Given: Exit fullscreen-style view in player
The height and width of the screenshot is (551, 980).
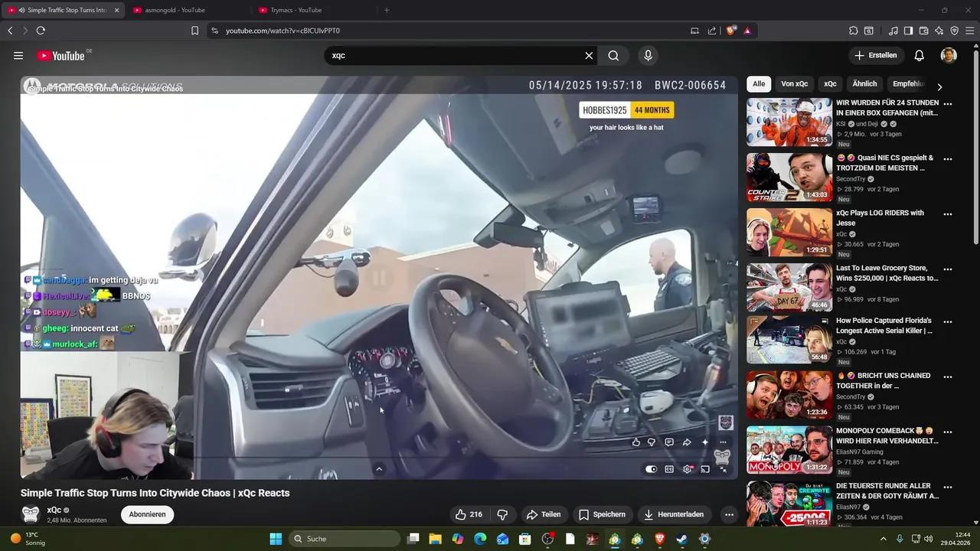Looking at the screenshot, I should pos(724,469).
